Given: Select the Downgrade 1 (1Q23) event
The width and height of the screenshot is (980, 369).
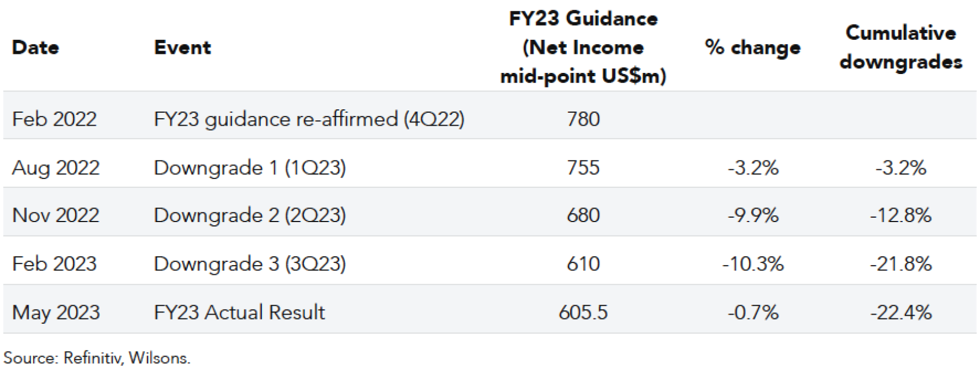Looking at the screenshot, I should click(x=250, y=168).
